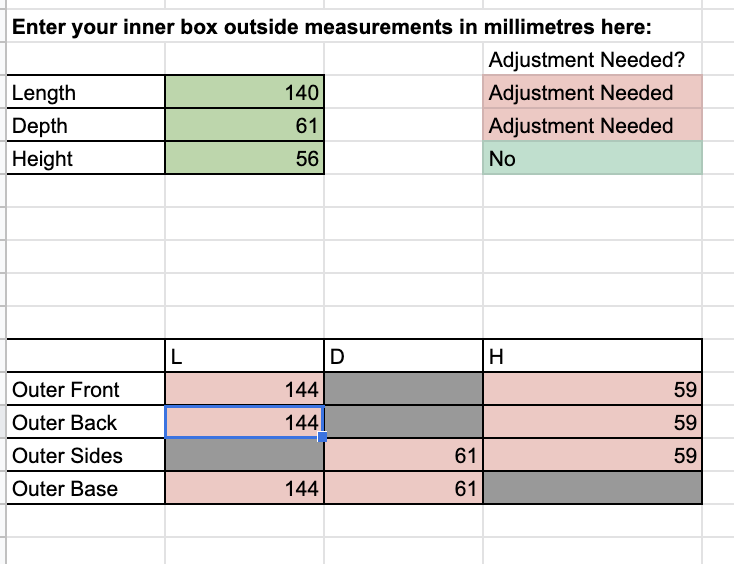This screenshot has height=564, width=734.
Task: Click the grey Outer Front D cell
Action: [403, 390]
